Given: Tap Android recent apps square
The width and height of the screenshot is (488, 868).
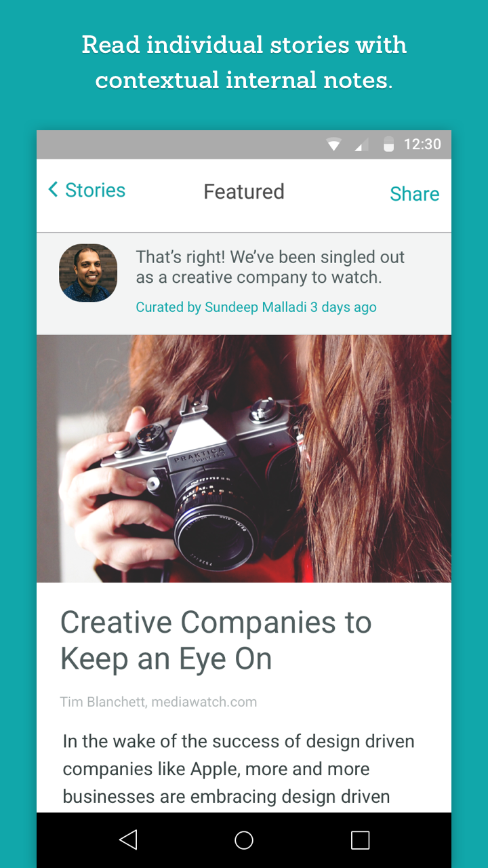Looking at the screenshot, I should point(360,840).
